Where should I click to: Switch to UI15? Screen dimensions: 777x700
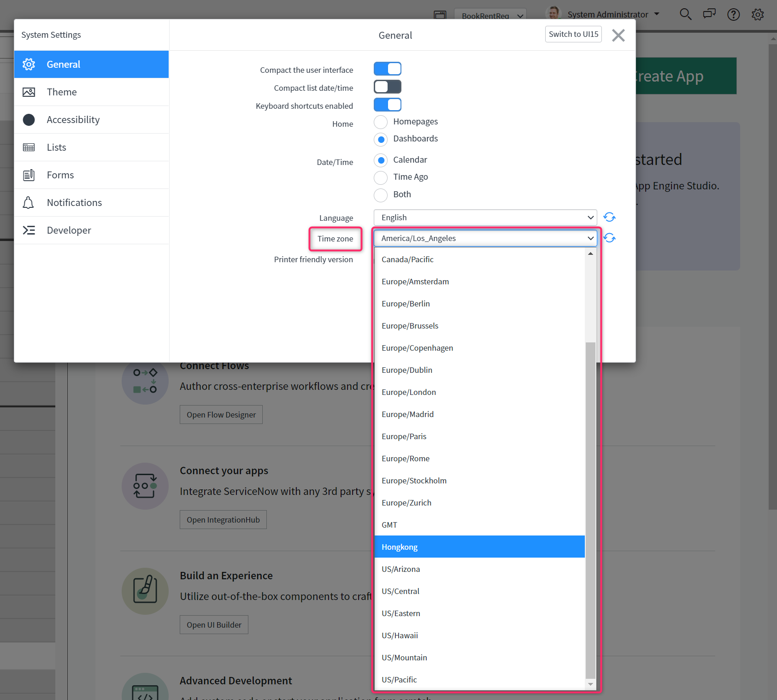[573, 34]
